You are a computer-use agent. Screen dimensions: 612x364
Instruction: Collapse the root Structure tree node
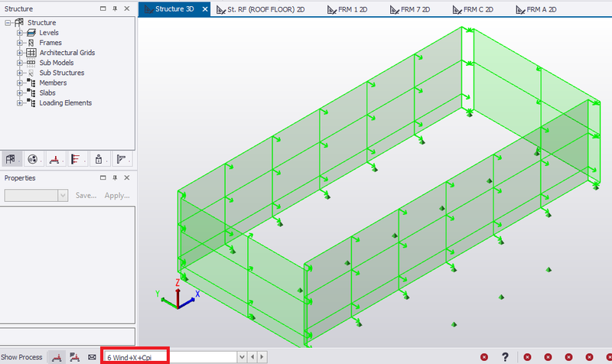tap(8, 23)
